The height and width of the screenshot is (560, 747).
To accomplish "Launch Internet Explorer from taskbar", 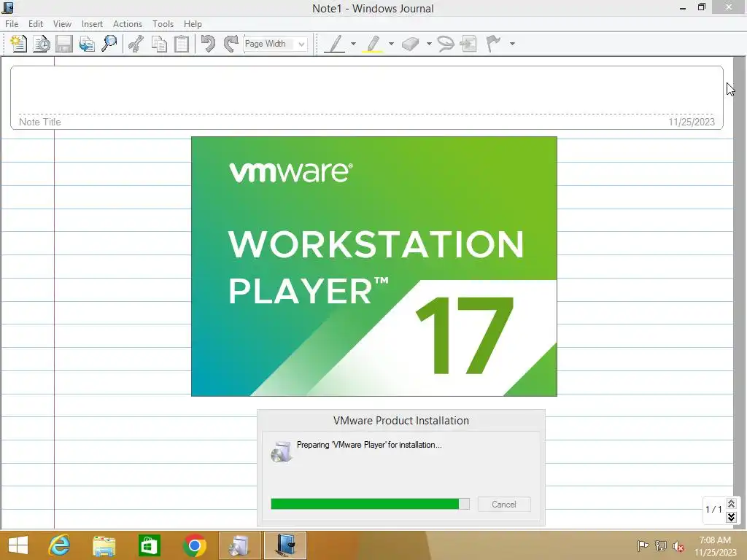I will (59, 545).
